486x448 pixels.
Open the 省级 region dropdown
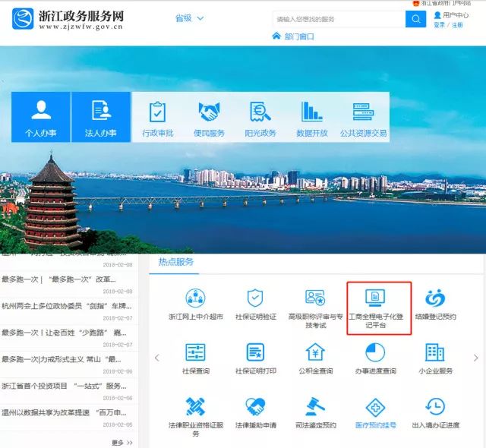[189, 18]
